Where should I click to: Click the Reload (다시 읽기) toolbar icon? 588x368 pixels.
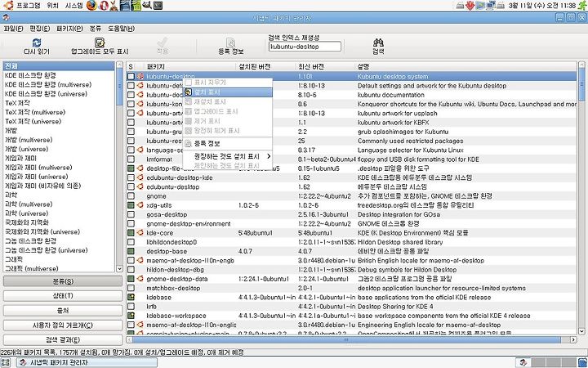tap(37, 43)
